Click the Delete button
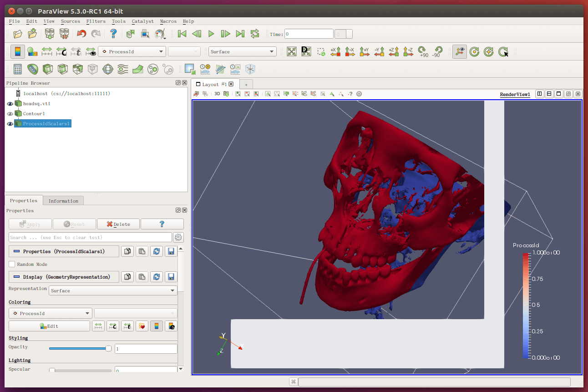This screenshot has width=588, height=392. click(x=118, y=224)
